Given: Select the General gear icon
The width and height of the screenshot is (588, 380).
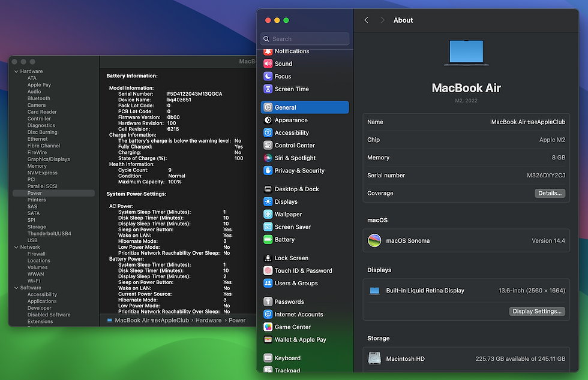Looking at the screenshot, I should coord(268,107).
